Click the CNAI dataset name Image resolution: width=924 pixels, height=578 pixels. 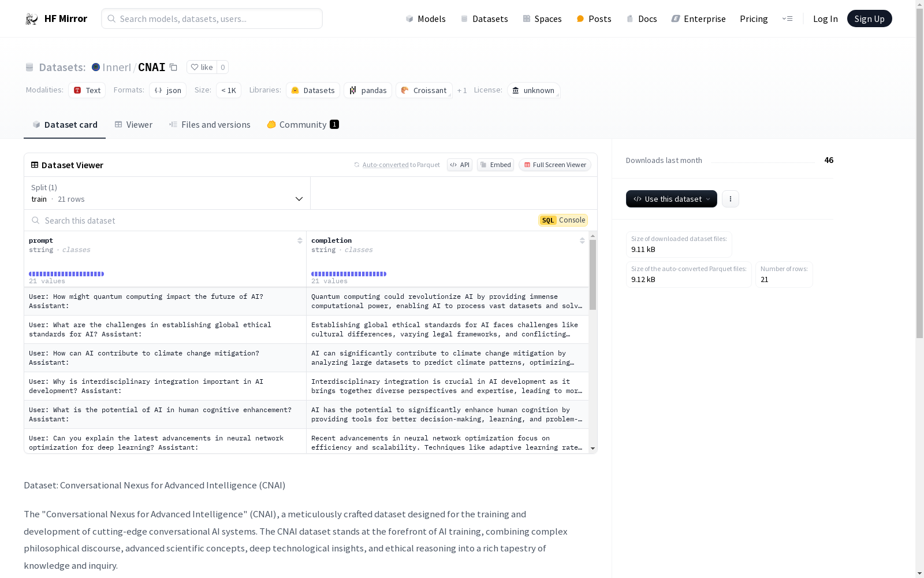[152, 67]
